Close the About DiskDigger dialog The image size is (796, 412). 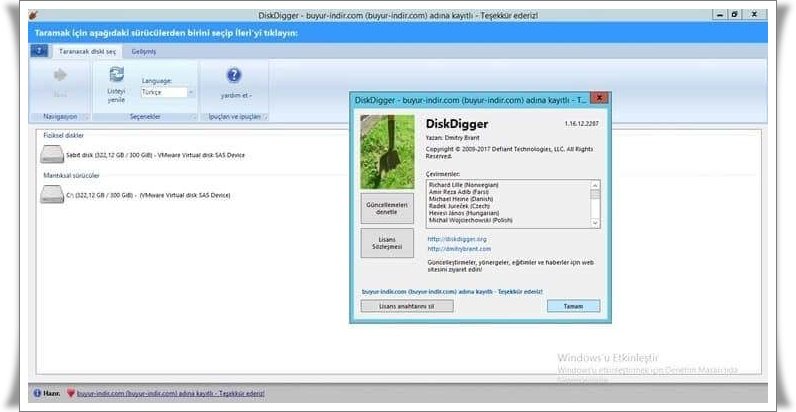tap(600, 98)
